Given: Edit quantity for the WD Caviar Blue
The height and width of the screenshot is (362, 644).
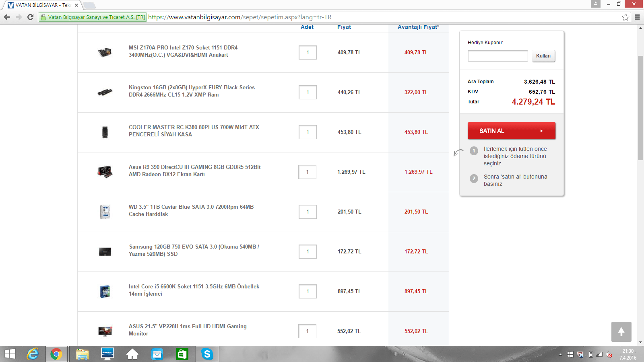Looking at the screenshot, I should coord(308,212).
